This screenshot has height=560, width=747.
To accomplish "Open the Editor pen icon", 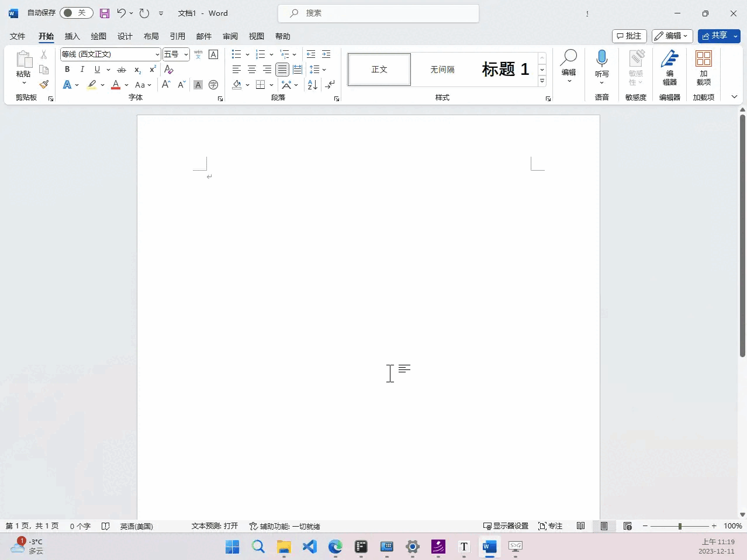I will pos(669,59).
